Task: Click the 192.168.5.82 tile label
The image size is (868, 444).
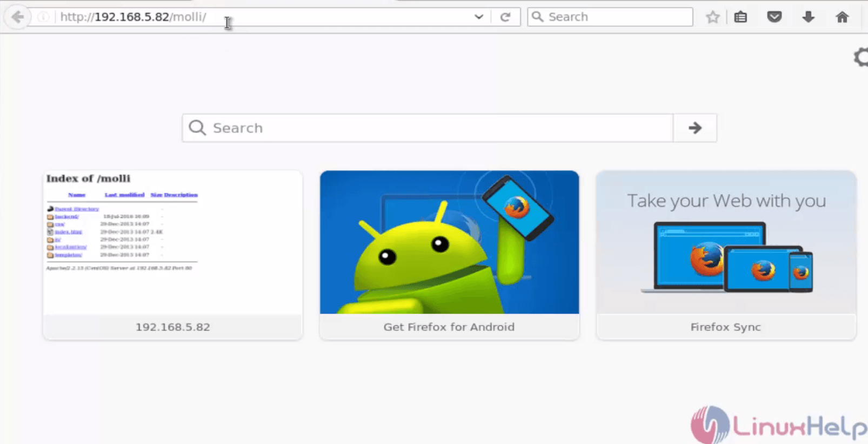Action: (173, 327)
